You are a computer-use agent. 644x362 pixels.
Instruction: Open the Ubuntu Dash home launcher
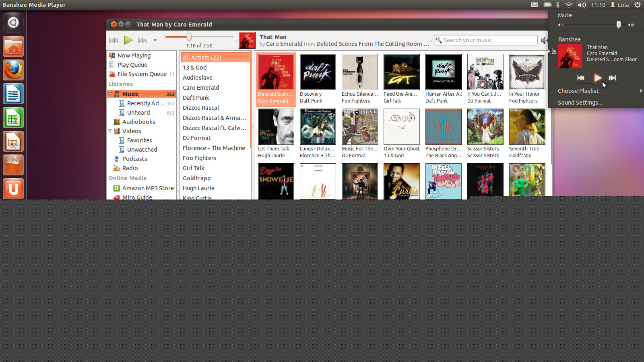(x=13, y=23)
